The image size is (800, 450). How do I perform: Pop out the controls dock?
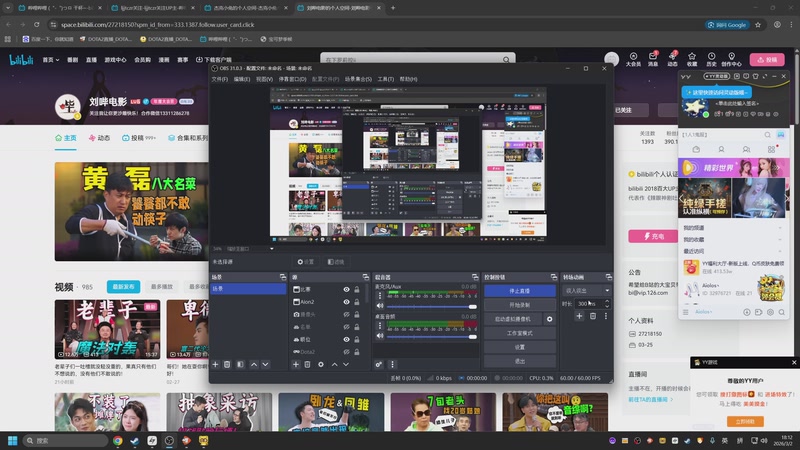pos(554,277)
